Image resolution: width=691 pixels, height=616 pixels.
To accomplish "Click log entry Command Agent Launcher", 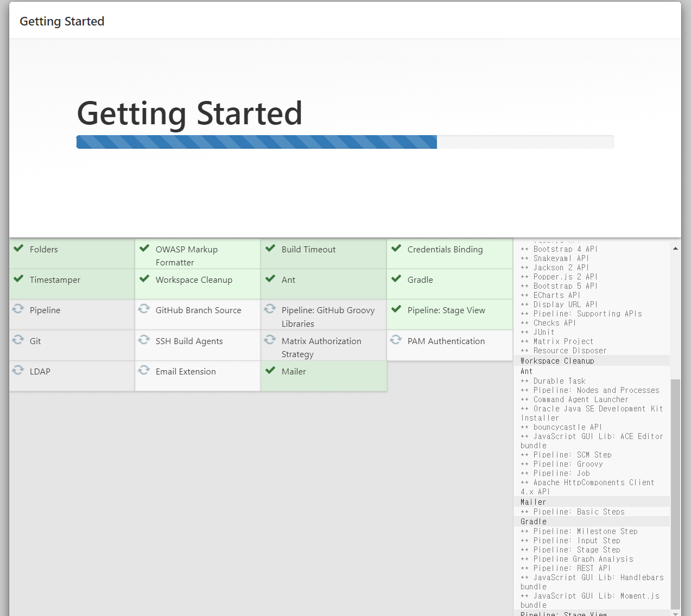I will (x=574, y=399).
